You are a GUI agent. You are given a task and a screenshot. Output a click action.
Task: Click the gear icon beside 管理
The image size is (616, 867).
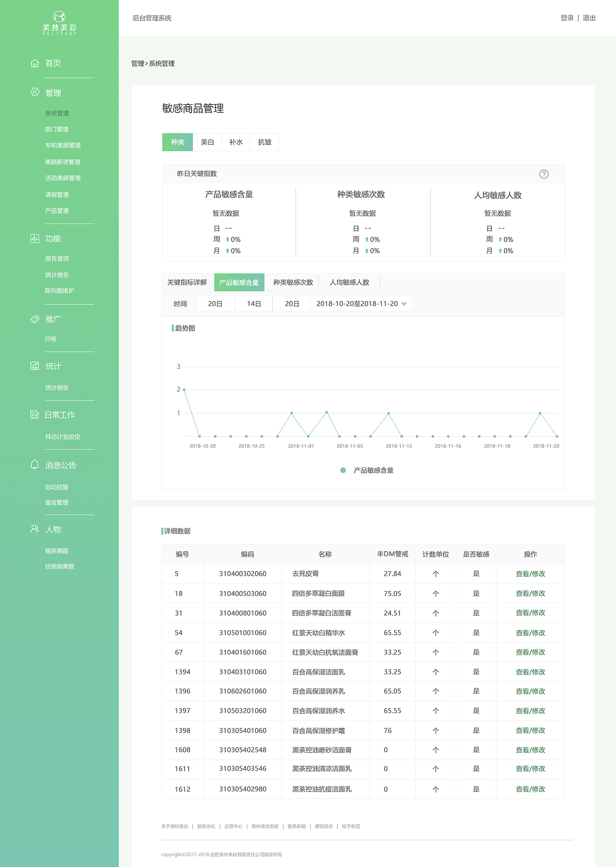(x=35, y=92)
